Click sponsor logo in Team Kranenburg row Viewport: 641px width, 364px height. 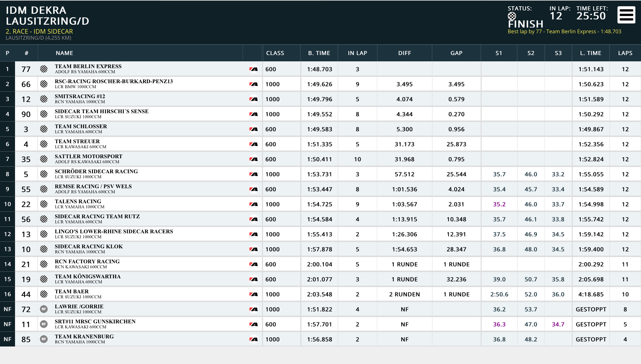(254, 339)
